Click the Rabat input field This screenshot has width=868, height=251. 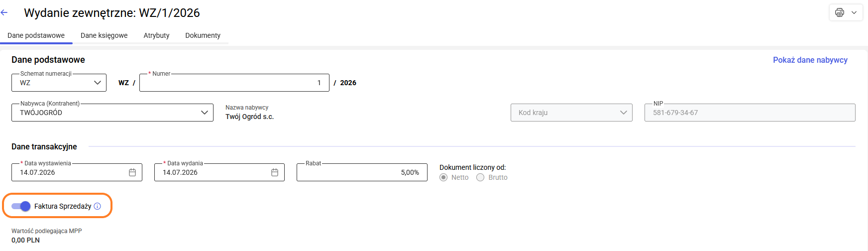pos(362,172)
